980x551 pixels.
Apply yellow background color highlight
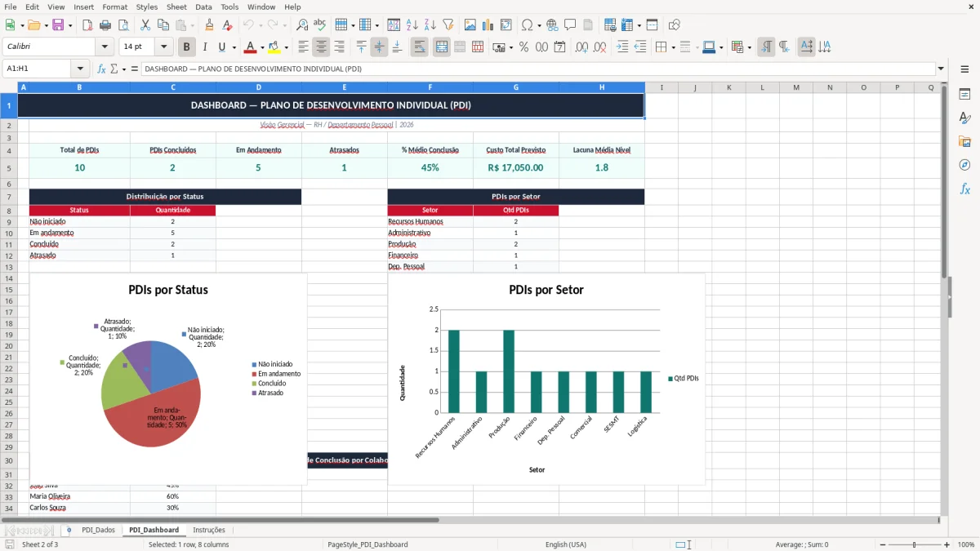(274, 47)
